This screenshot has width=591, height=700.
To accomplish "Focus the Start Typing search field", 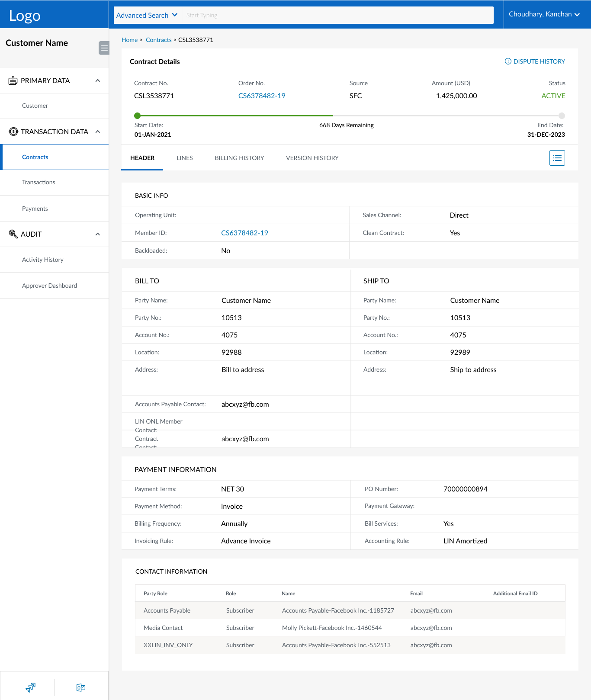I will pyautogui.click(x=337, y=15).
